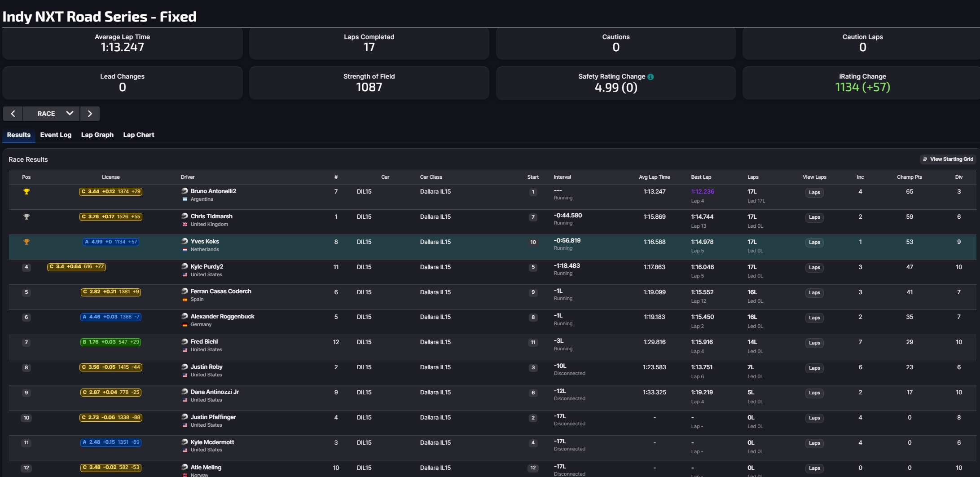
Task: Click the helmet icon next to Bruno Antonelli2
Action: (x=185, y=191)
